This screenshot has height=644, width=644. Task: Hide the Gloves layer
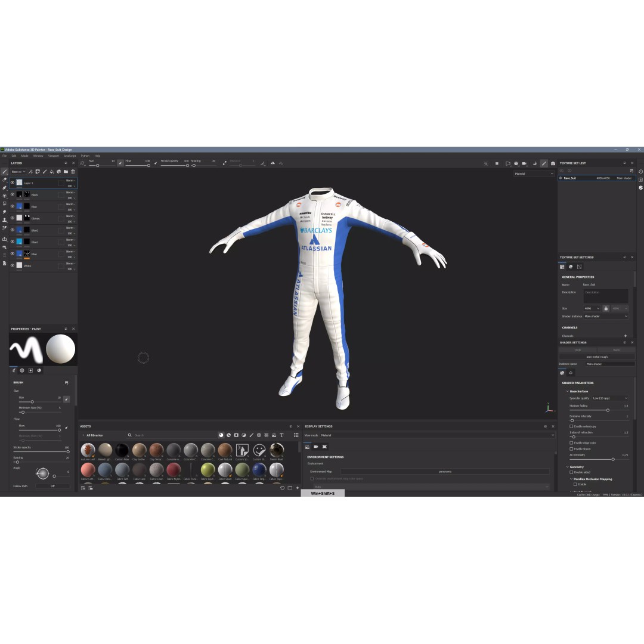pyautogui.click(x=13, y=218)
